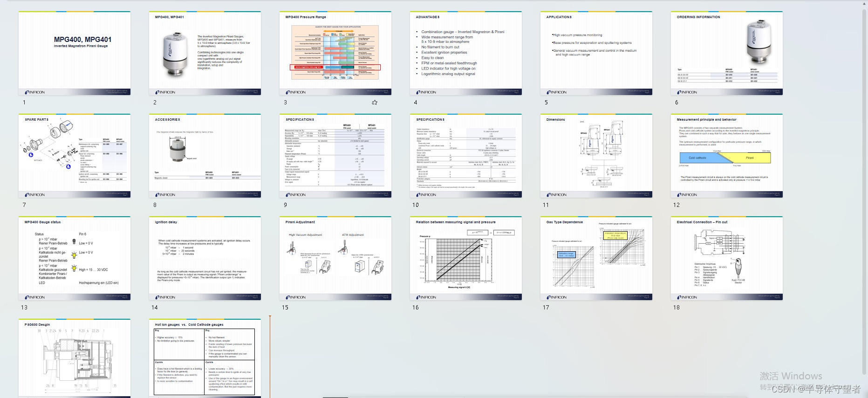
Task: Select the MPG400, MPG401 title slide thumbnail
Action: tap(75, 53)
